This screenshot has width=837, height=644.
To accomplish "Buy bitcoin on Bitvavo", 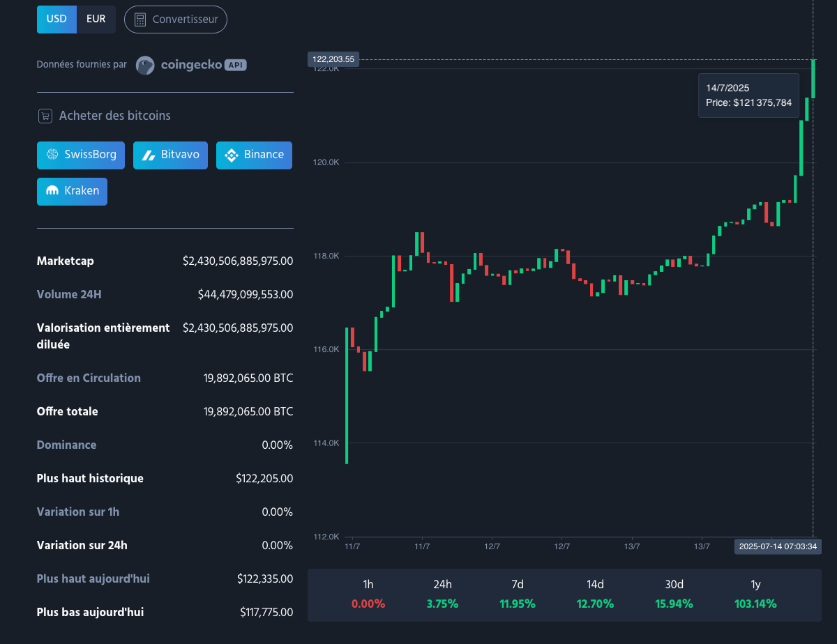I will 170,155.
